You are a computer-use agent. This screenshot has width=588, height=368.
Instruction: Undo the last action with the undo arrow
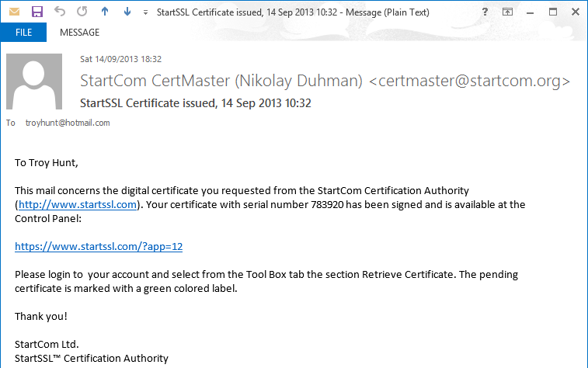click(60, 12)
